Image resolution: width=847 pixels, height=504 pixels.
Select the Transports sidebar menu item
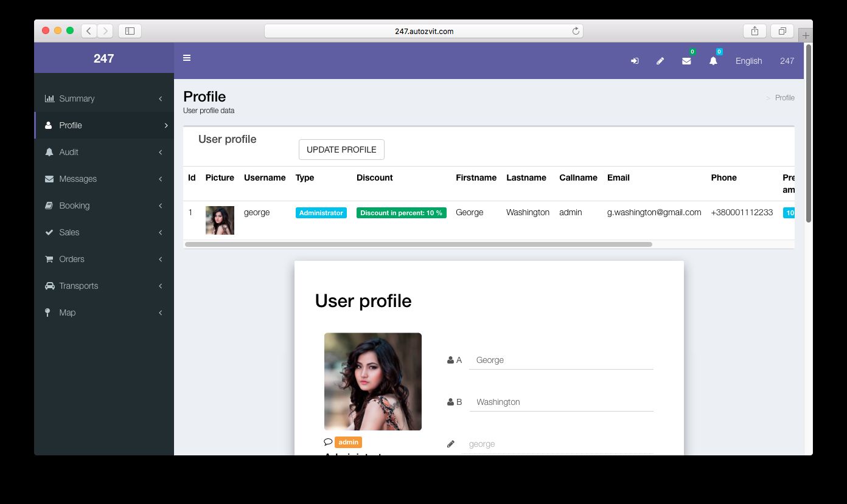pyautogui.click(x=104, y=286)
